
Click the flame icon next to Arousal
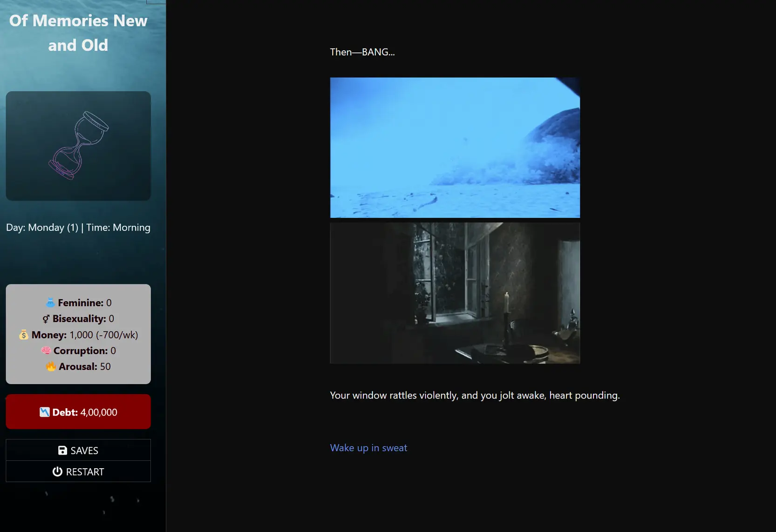(x=51, y=367)
